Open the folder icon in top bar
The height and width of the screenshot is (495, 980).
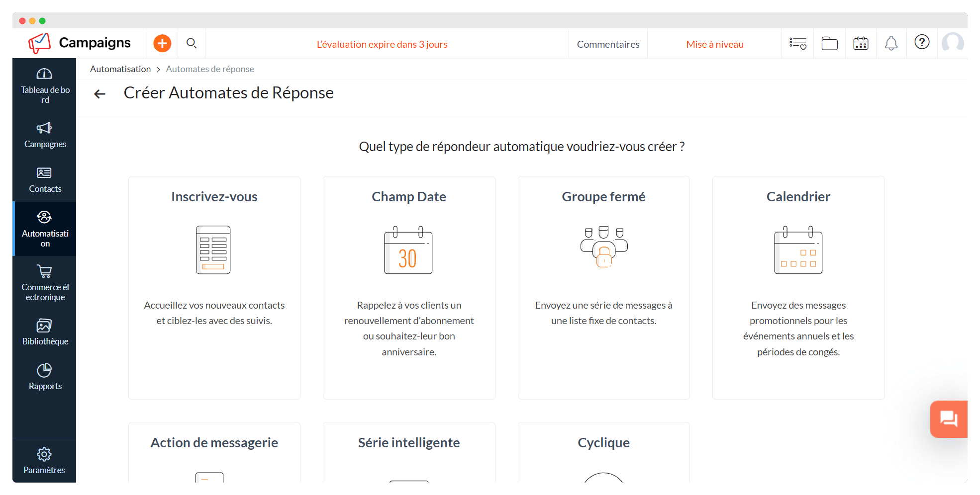(829, 44)
